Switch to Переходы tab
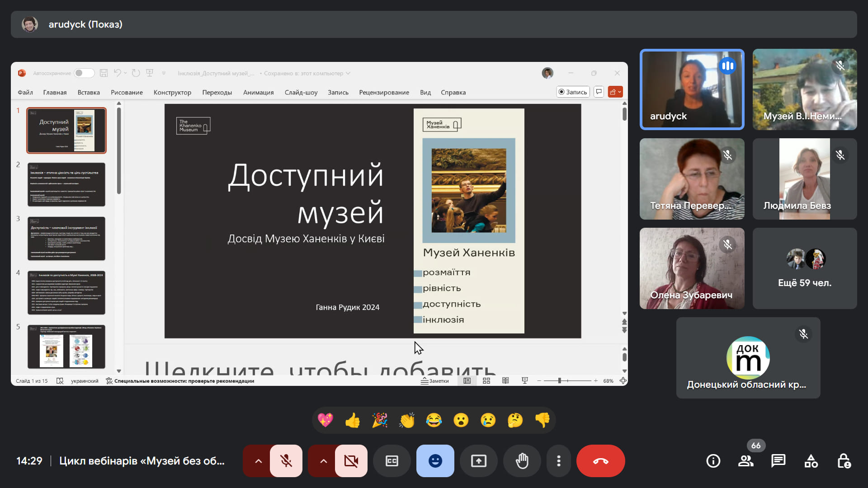Viewport: 868px width, 488px height. tap(217, 92)
